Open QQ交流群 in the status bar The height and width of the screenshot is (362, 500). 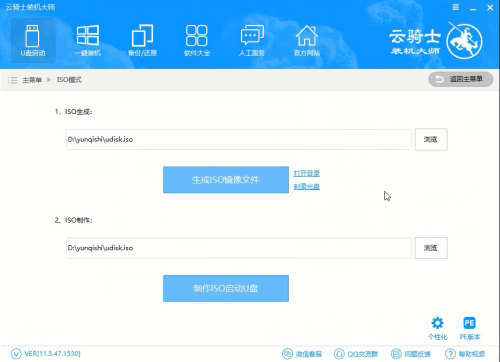[x=356, y=354]
